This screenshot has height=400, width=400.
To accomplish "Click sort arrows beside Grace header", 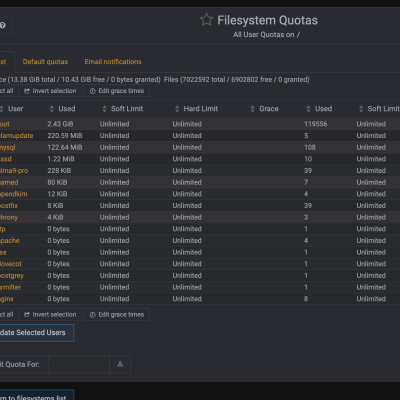I will (x=252, y=109).
